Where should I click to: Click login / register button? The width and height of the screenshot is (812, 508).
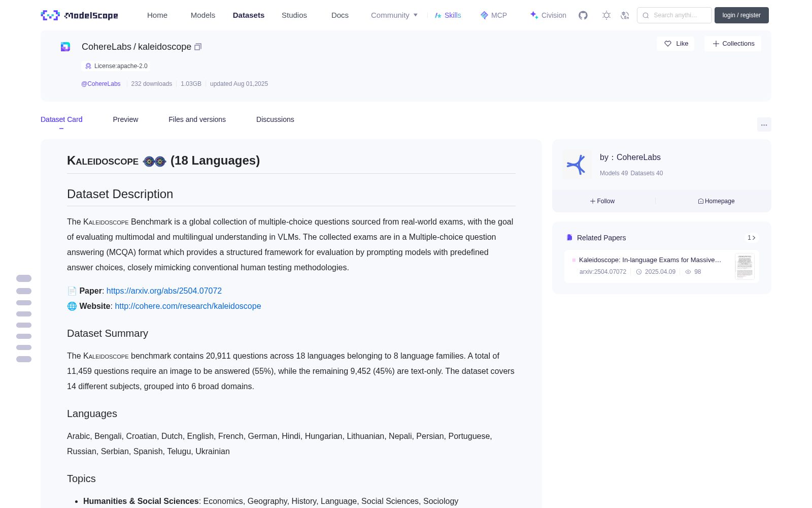coord(741,15)
